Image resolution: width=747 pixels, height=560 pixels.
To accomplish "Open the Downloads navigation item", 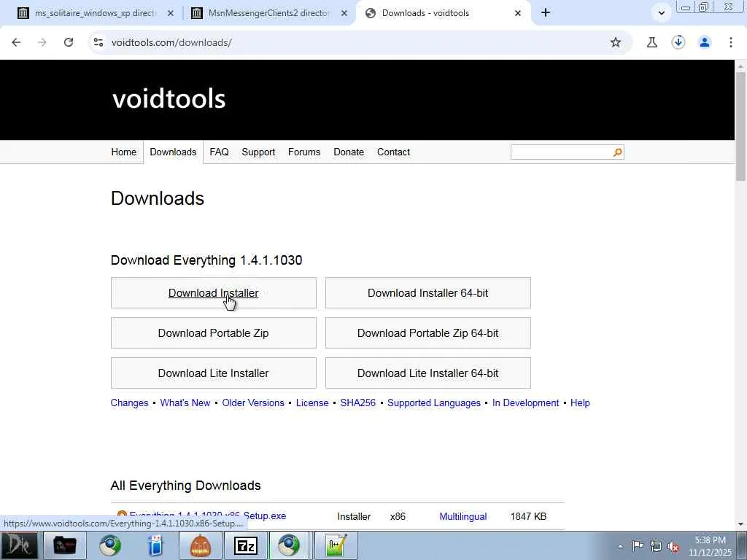I will [x=173, y=152].
